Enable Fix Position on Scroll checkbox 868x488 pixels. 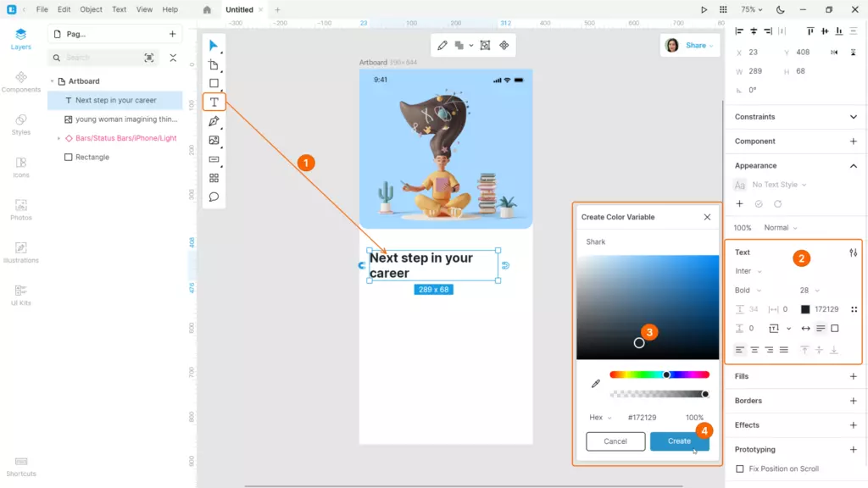click(740, 469)
